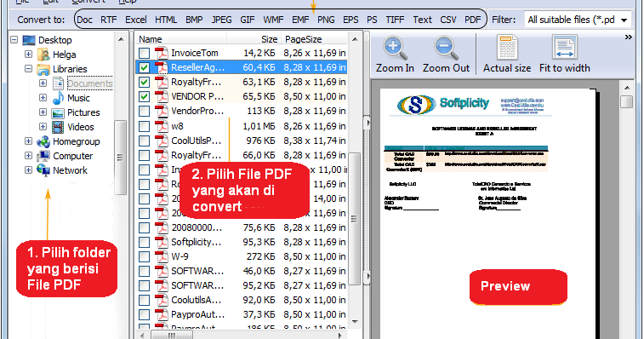Expand the Helga tree node
The height and width of the screenshot is (339, 644).
point(28,54)
